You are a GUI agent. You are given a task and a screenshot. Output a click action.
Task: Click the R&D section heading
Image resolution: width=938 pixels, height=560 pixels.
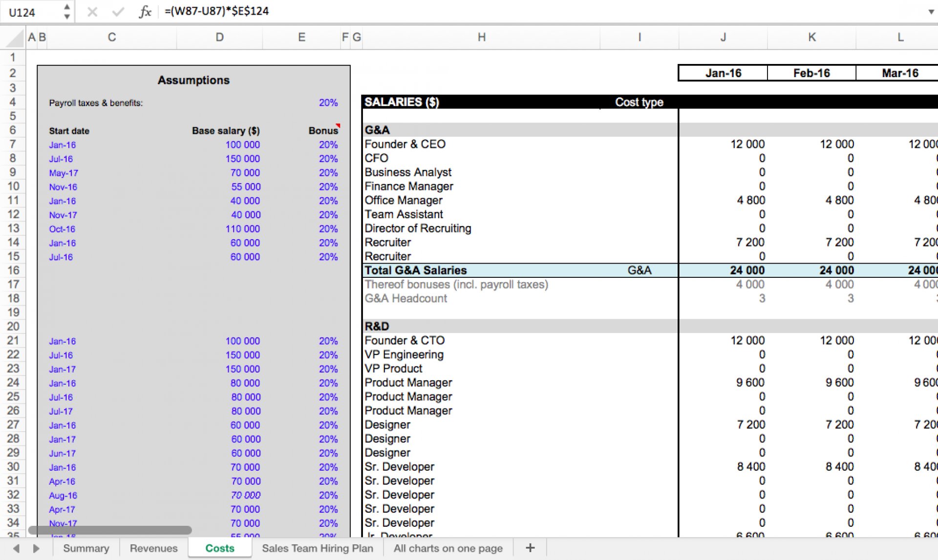[x=377, y=326]
